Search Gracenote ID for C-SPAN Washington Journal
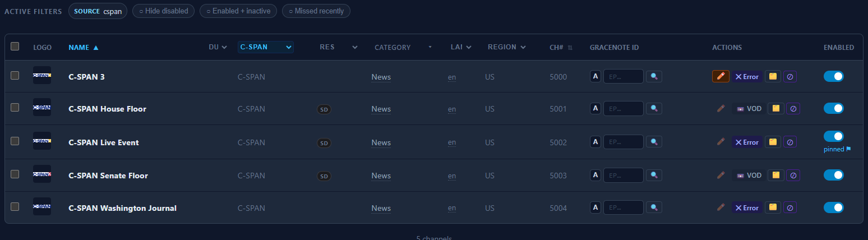The height and width of the screenshot is (240, 868). tap(654, 207)
